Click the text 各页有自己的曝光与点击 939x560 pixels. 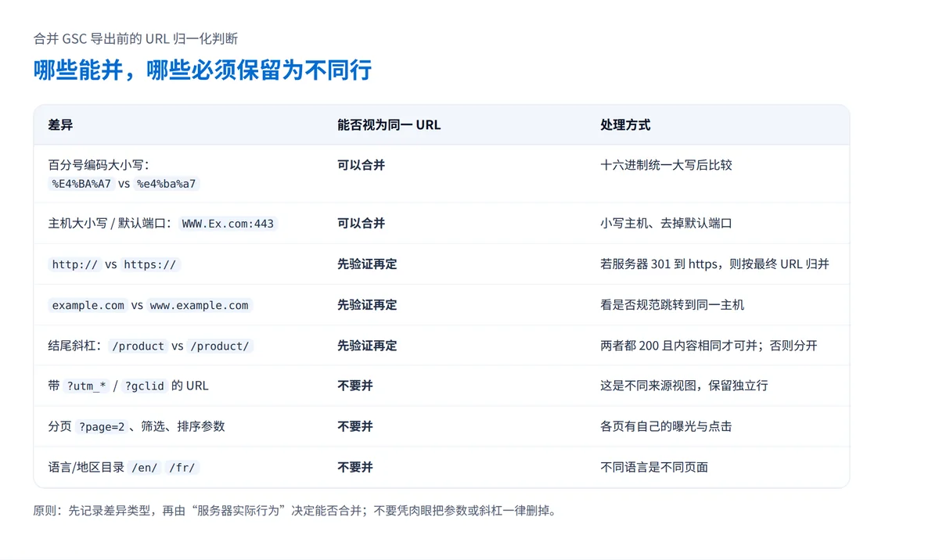pyautogui.click(x=666, y=427)
